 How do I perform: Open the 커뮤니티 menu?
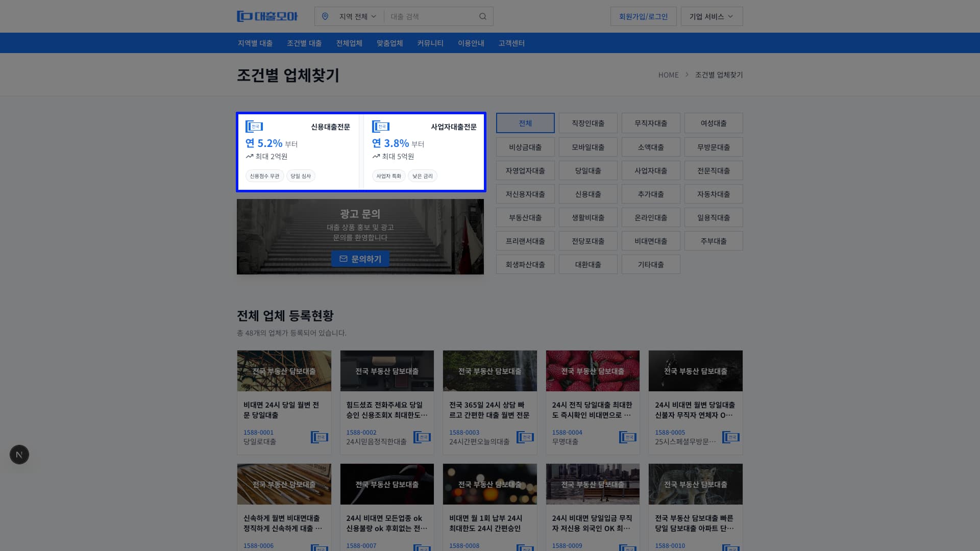pyautogui.click(x=429, y=43)
